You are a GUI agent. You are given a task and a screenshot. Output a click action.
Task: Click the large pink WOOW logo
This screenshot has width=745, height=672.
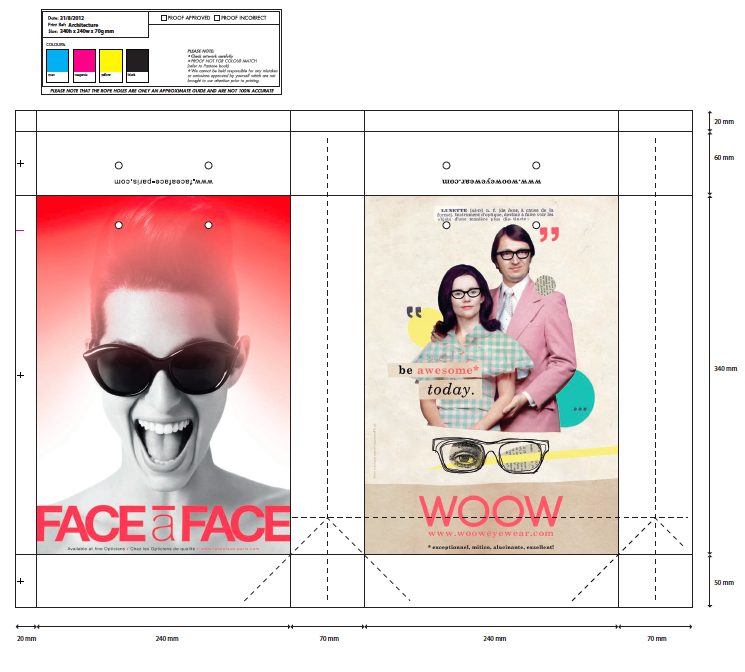[x=490, y=510]
